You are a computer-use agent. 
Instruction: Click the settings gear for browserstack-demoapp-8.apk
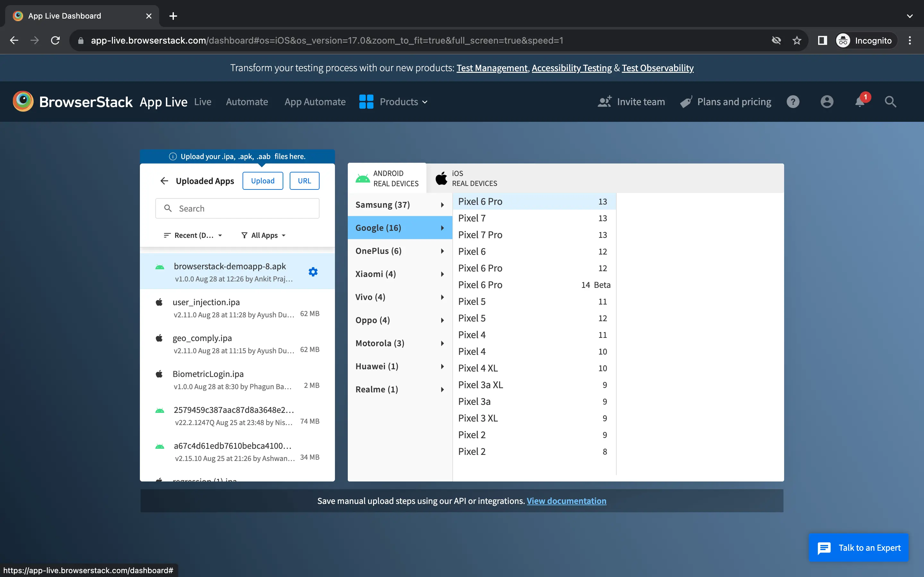313,272
